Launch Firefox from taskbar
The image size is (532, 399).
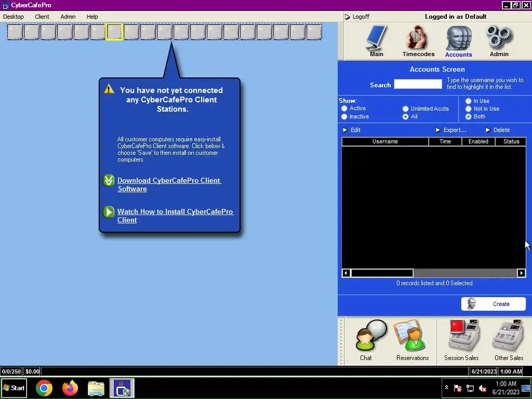[x=70, y=388]
